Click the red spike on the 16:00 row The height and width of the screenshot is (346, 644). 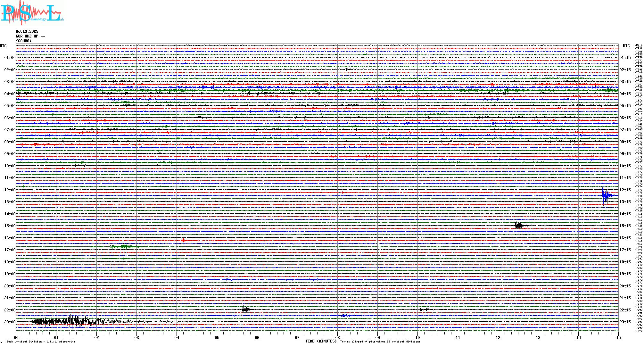(183, 240)
